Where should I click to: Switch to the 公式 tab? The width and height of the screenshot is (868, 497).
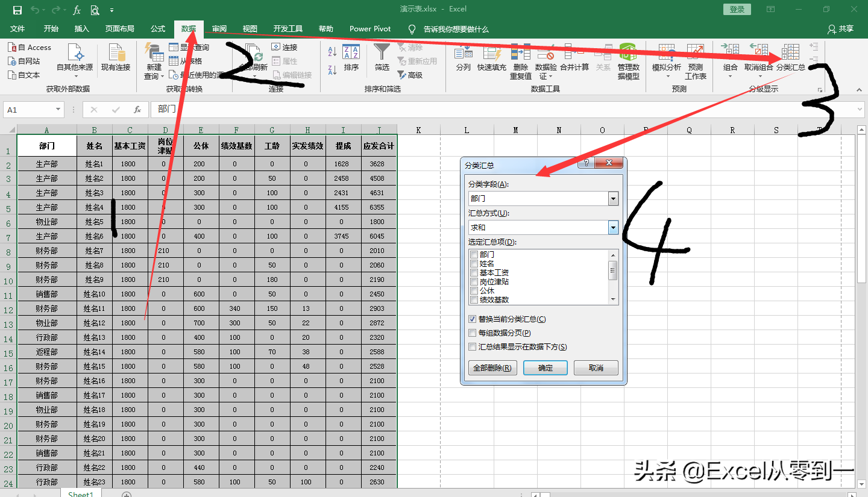click(x=158, y=29)
